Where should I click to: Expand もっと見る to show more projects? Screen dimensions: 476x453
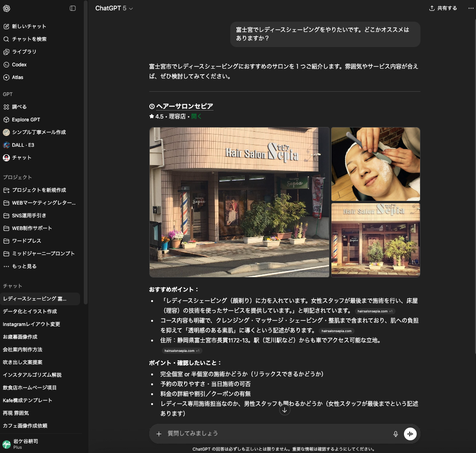[24, 266]
